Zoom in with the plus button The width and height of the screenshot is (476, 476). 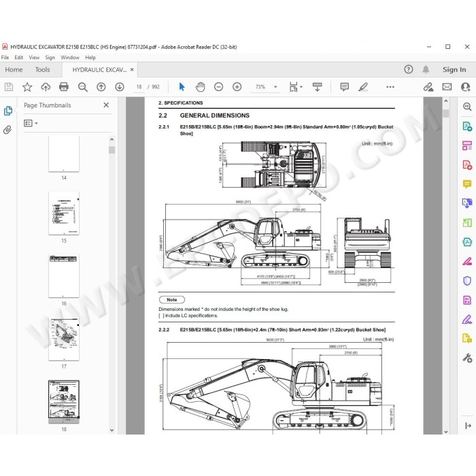click(x=237, y=87)
